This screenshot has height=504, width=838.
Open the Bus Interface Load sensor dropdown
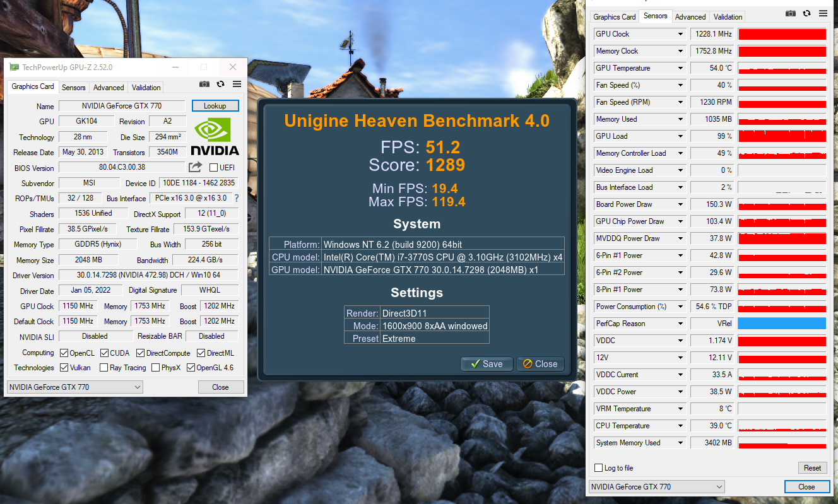tap(680, 187)
